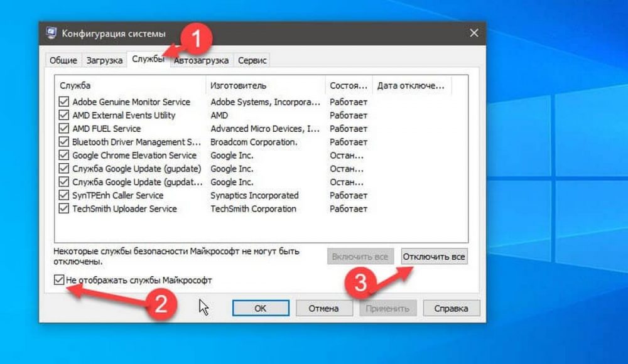Viewport: 628px width, 364px height.
Task: Uncheck Bluetooth Driver Management Service checkbox
Action: pyautogui.click(x=63, y=142)
